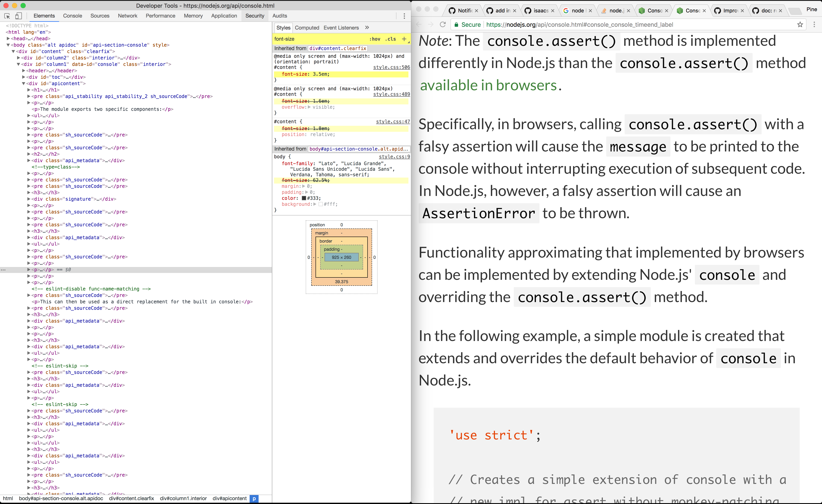Open style.css:47 source link
Screen dimensions: 822x504
(x=393, y=122)
